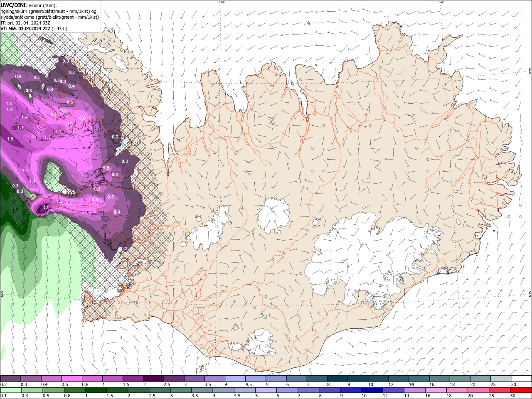Click the '0.8' value inside the pink area
The image size is (532, 399).
tap(95, 199)
